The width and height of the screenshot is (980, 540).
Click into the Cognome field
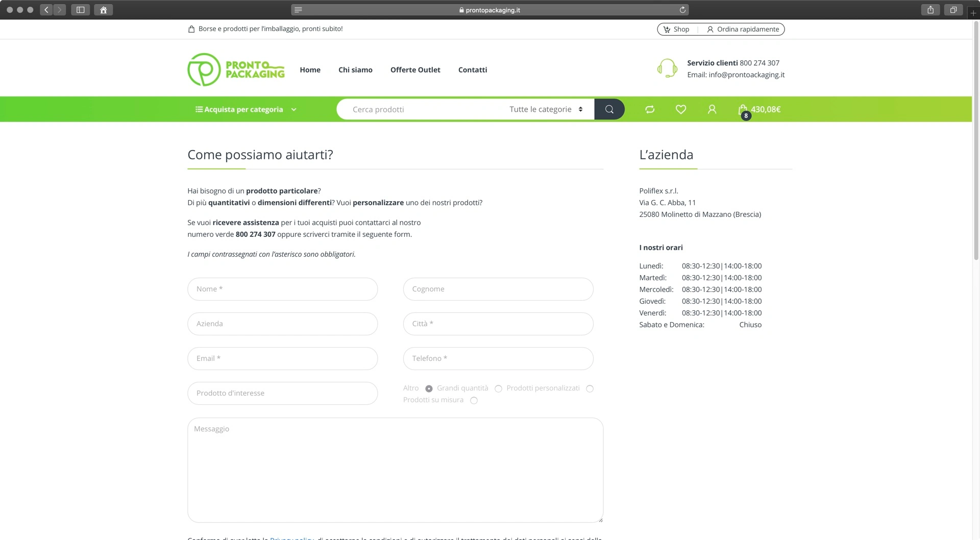[x=498, y=289]
